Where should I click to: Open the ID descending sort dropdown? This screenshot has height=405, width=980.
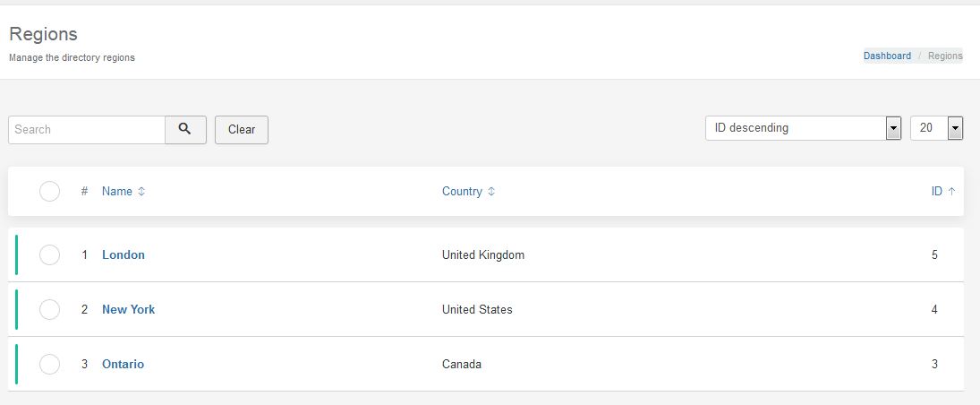[x=803, y=128]
